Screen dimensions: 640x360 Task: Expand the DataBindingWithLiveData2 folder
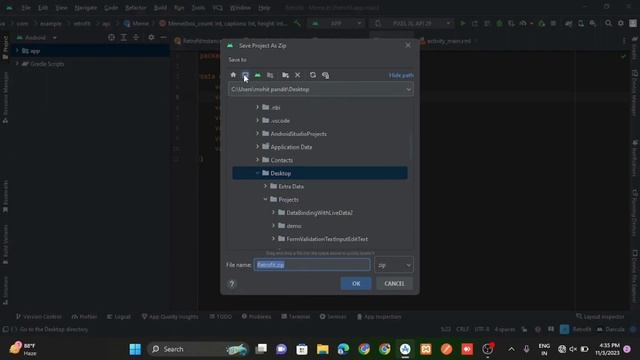273,213
